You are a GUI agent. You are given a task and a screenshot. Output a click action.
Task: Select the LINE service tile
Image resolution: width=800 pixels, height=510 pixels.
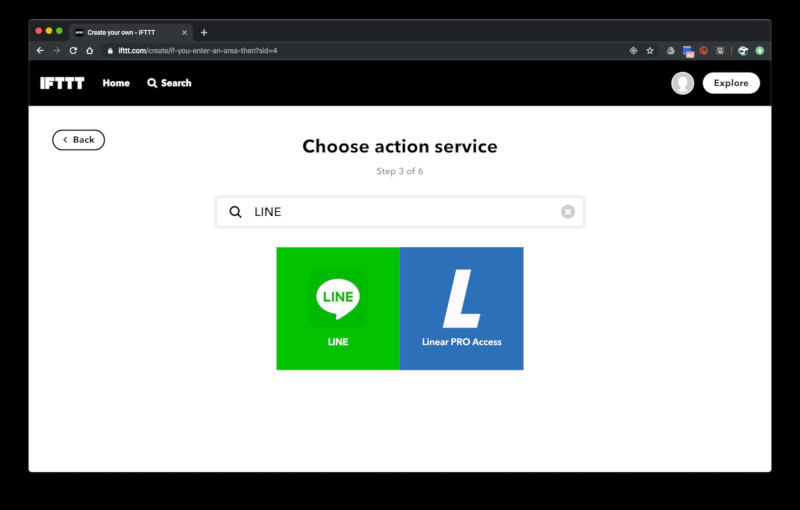(338, 309)
